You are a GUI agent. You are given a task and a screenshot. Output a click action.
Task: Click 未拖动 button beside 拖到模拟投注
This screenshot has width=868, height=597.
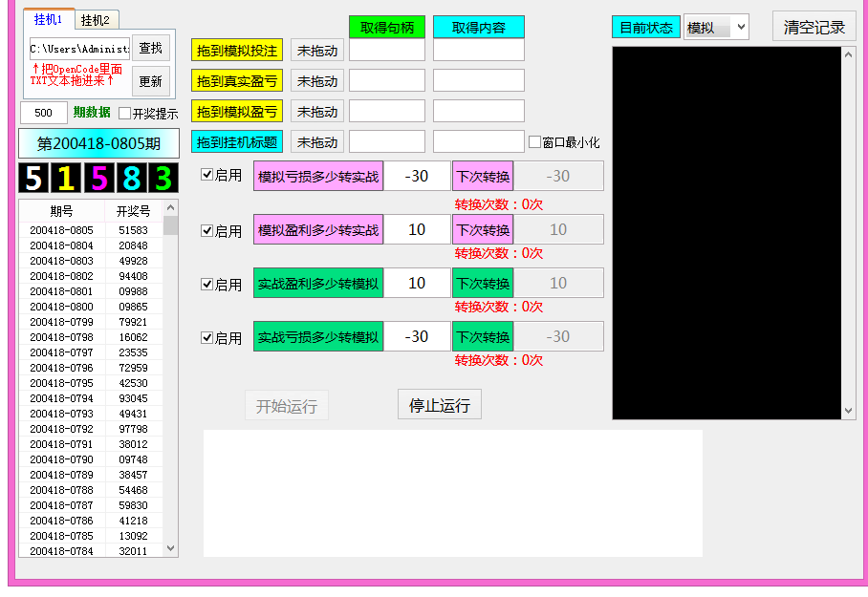pos(317,51)
